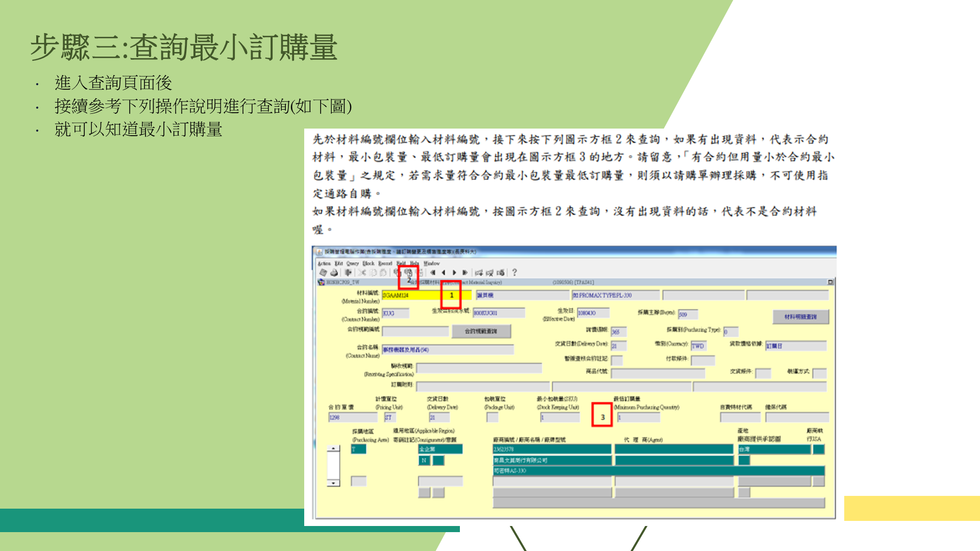Viewport: 980px width, 551px height.
Task: Click the scrollbar up arrow in vendor list
Action: pos(333,448)
